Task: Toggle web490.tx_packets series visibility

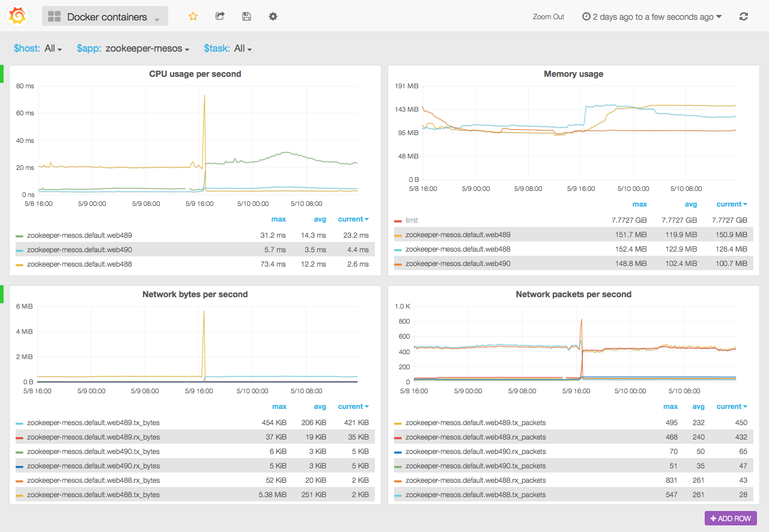Action: click(476, 466)
